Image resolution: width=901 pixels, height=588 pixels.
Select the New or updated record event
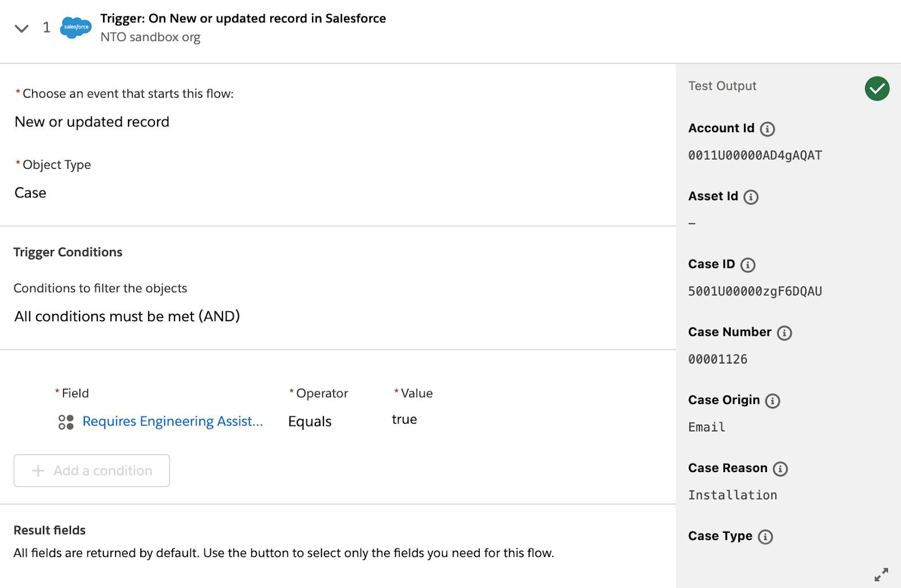point(92,122)
